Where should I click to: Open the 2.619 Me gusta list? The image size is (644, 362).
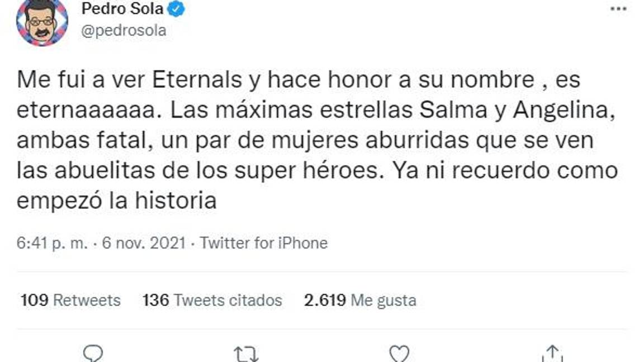[x=360, y=299]
